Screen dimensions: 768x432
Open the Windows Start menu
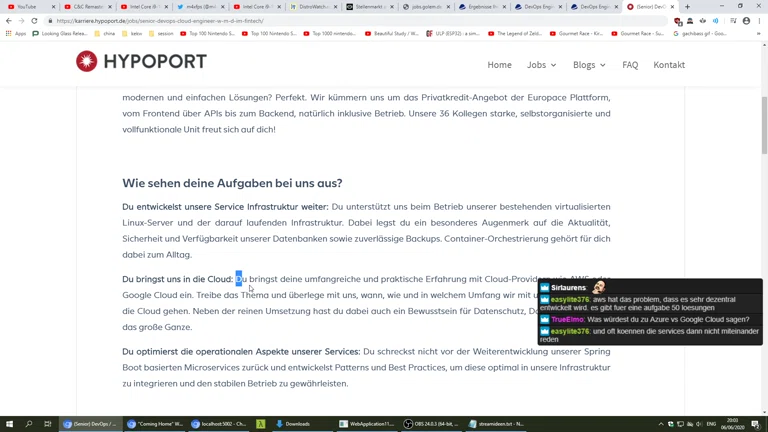pos(9,424)
